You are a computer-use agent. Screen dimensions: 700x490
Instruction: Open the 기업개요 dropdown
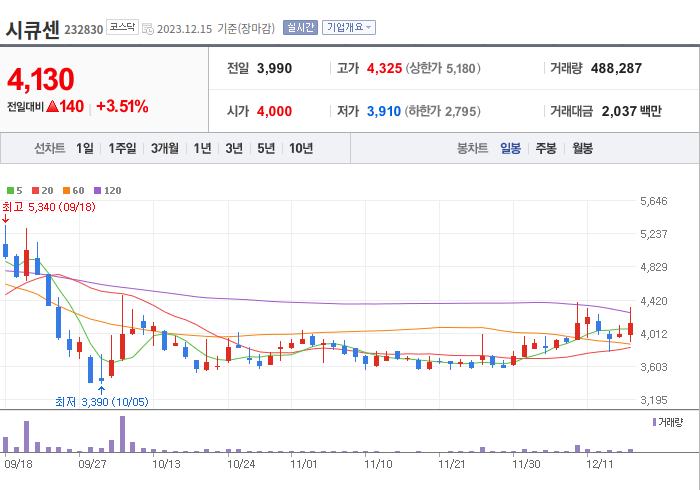[349, 28]
